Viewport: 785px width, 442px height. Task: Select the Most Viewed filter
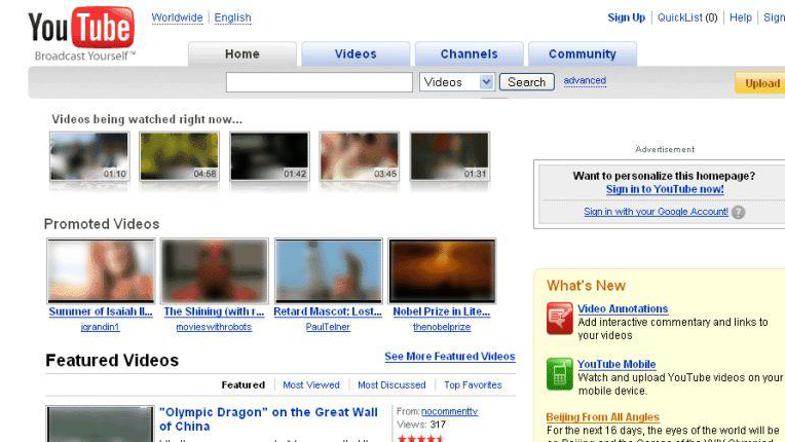pos(311,385)
